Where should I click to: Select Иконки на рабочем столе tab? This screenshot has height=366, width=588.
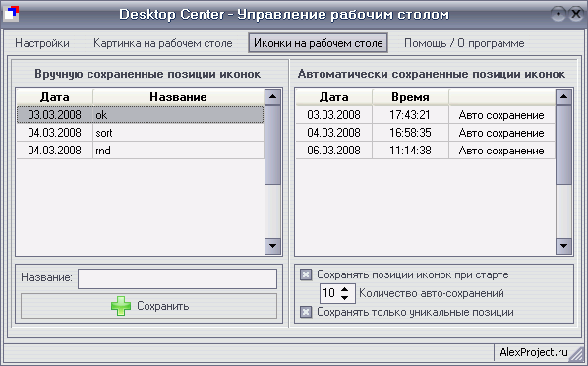click(x=318, y=43)
